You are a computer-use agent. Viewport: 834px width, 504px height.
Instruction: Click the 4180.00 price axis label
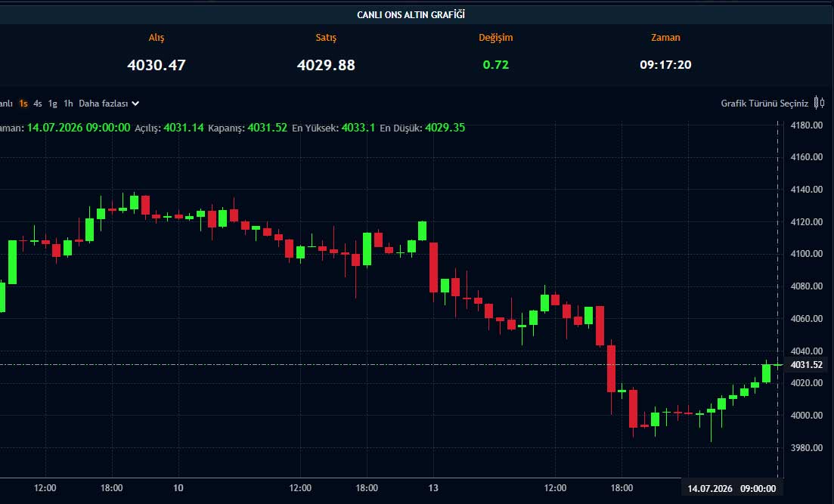[806, 125]
